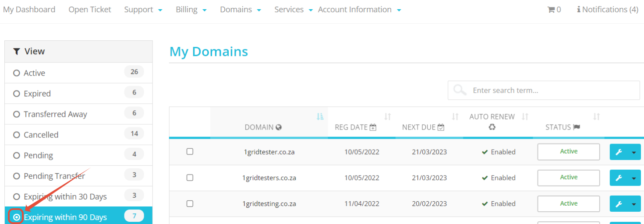
Task: Click the globe icon next to DOMAIN
Action: 278,127
